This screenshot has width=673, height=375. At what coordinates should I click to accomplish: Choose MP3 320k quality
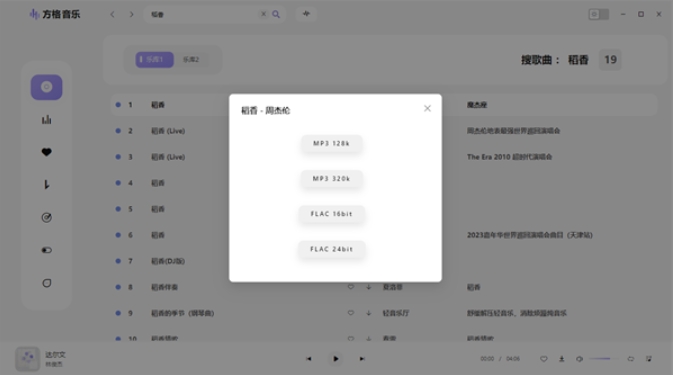click(x=331, y=178)
